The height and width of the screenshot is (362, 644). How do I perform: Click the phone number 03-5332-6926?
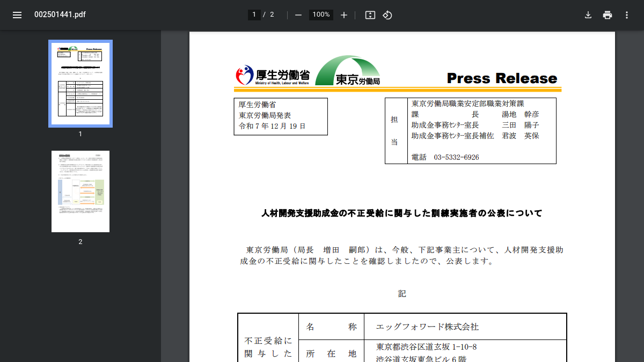click(x=456, y=157)
